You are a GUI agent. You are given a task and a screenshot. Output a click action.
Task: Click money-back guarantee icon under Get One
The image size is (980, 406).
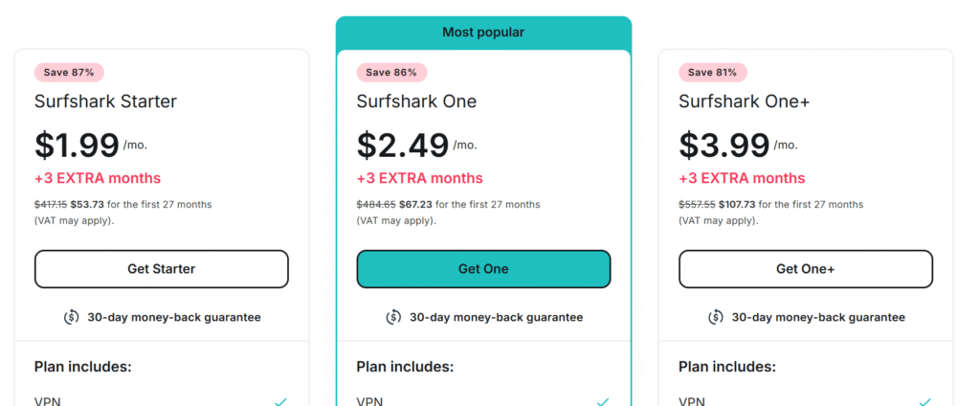(393, 317)
